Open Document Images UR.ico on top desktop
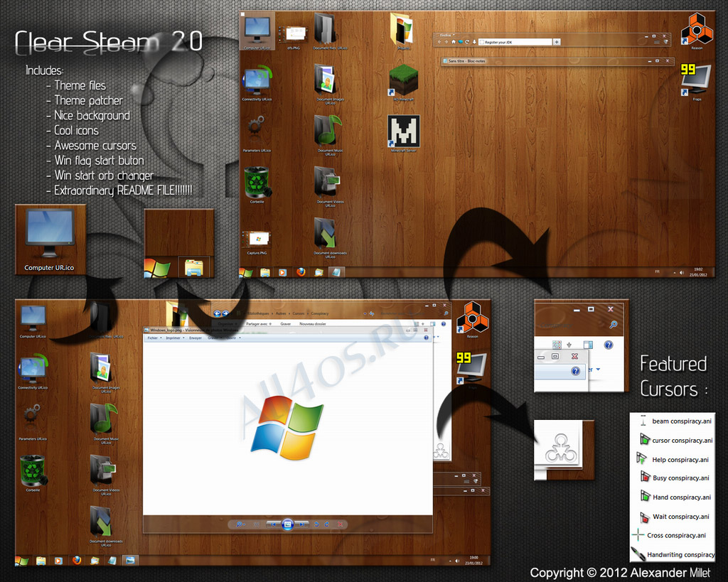 [x=330, y=84]
